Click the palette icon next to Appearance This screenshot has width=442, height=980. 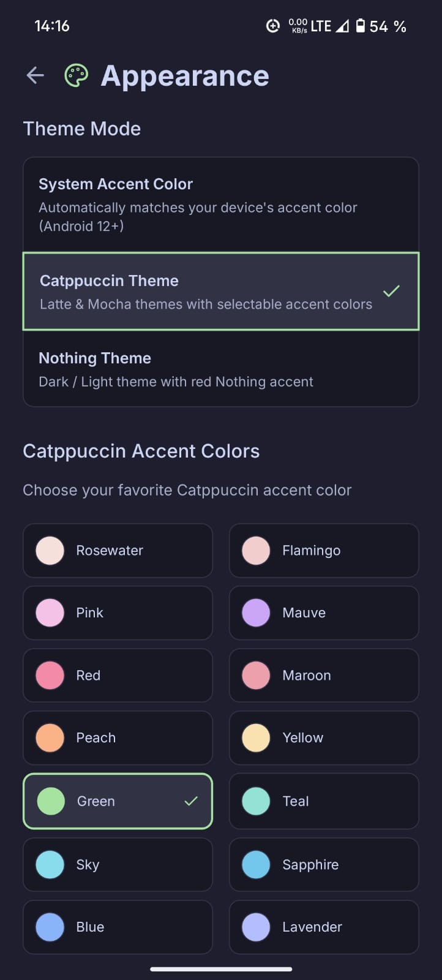click(75, 75)
